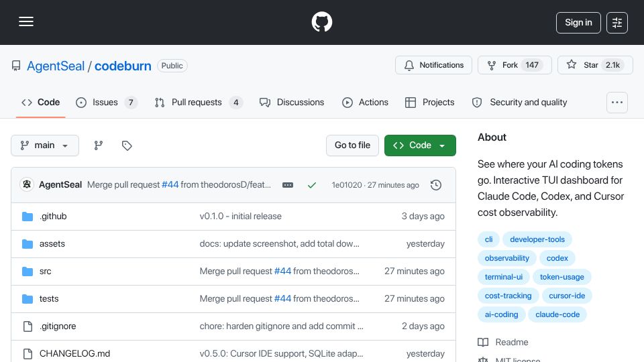Image resolution: width=644 pixels, height=362 pixels.
Task: Select the claude-code topic tag
Action: tap(557, 315)
